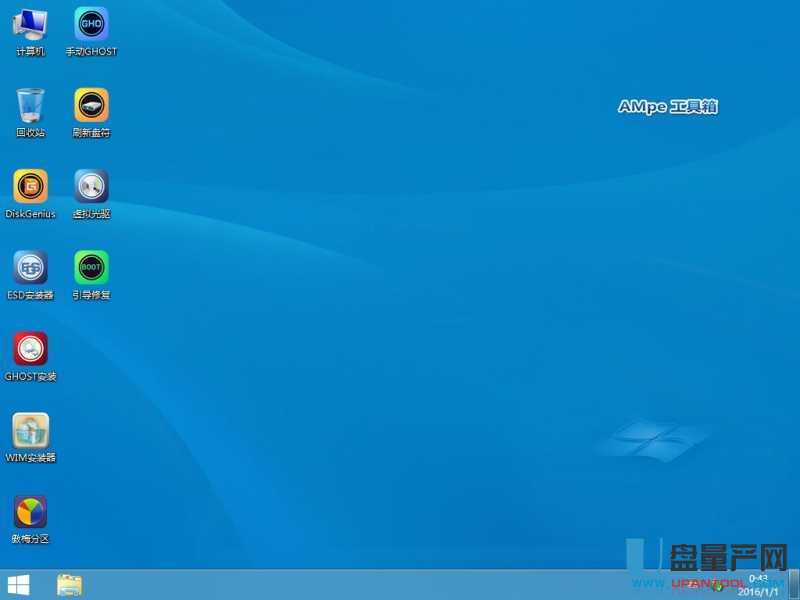Screen dimensions: 800x600
Task: Launch DiskGenius partition manager
Action: 29,187
